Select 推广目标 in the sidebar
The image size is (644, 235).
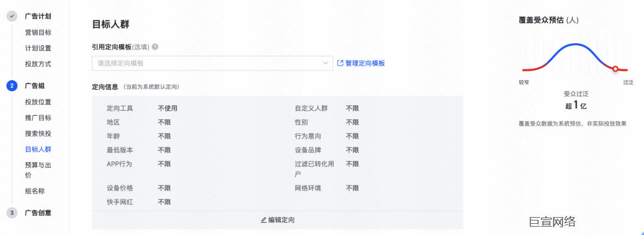(38, 117)
